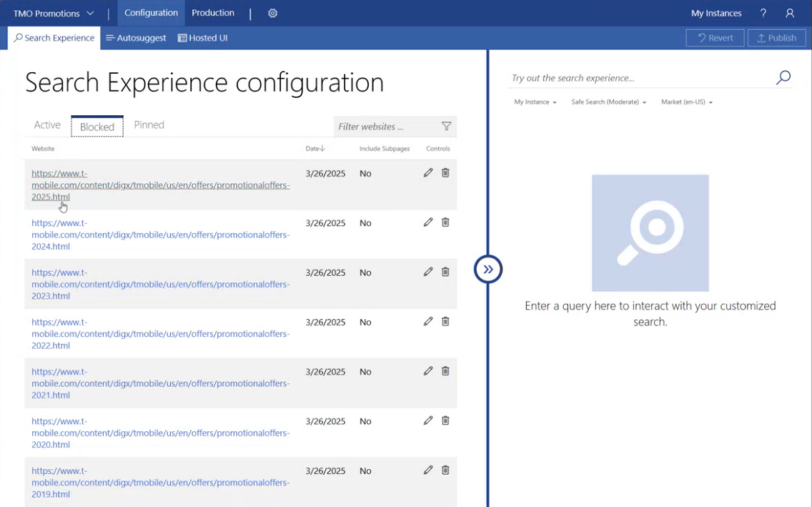This screenshot has height=507, width=812.
Task: Open the Hosted UI tab
Action: pyautogui.click(x=202, y=38)
